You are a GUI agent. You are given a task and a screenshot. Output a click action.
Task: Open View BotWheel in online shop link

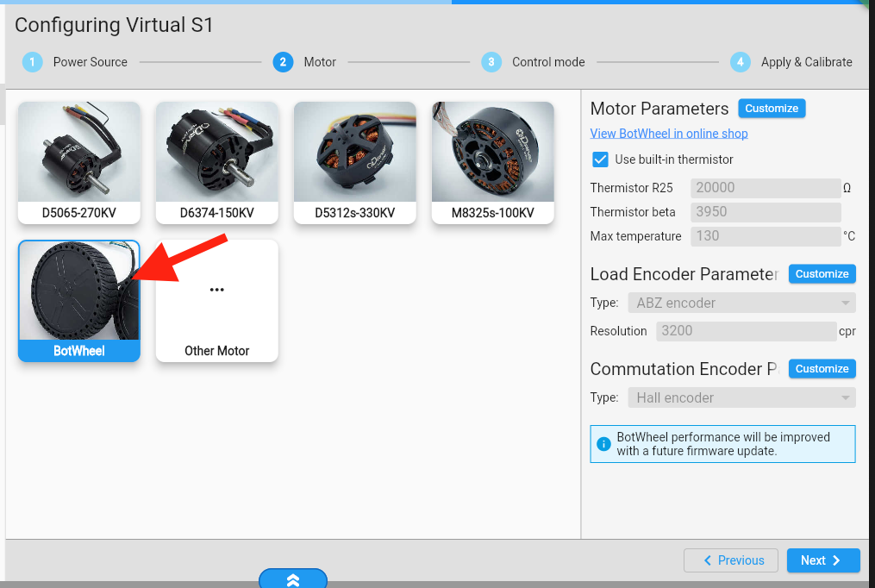pyautogui.click(x=669, y=134)
